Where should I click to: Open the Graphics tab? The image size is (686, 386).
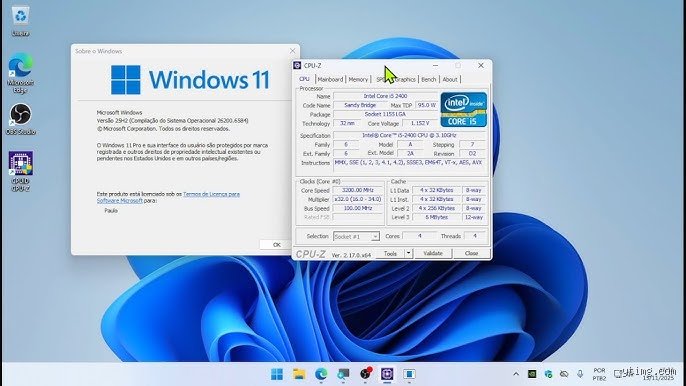(405, 79)
